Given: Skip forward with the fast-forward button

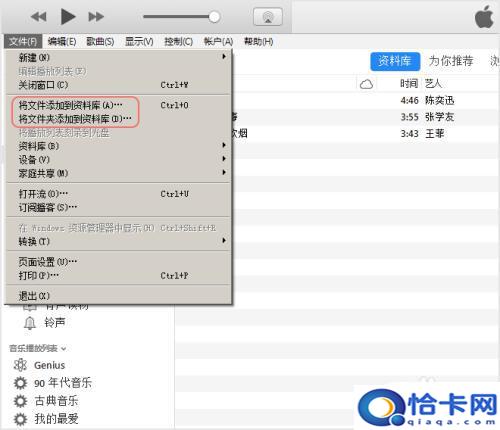Looking at the screenshot, I should point(96,17).
